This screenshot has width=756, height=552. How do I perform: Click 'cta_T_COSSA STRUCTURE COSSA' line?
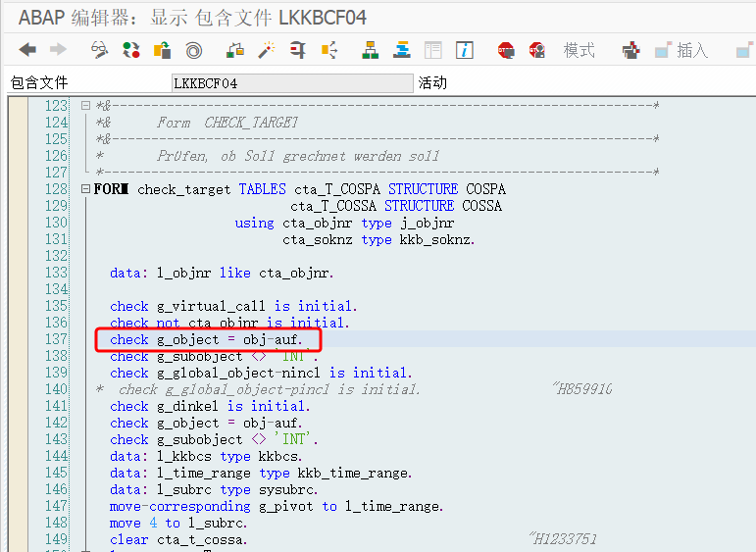396,206
